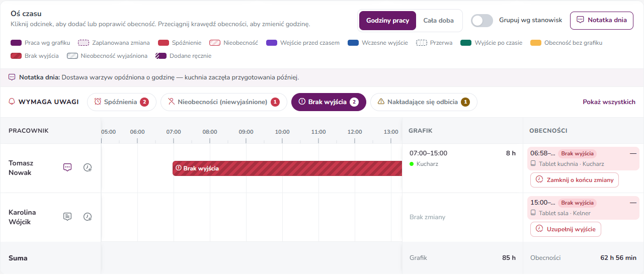Click 85 h schedule total
This screenshot has height=275, width=644.
[509, 258]
